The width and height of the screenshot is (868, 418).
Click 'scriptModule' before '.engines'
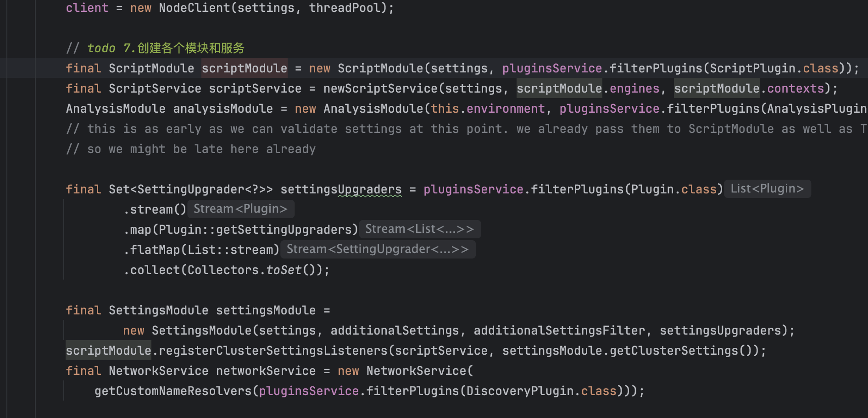pos(559,88)
